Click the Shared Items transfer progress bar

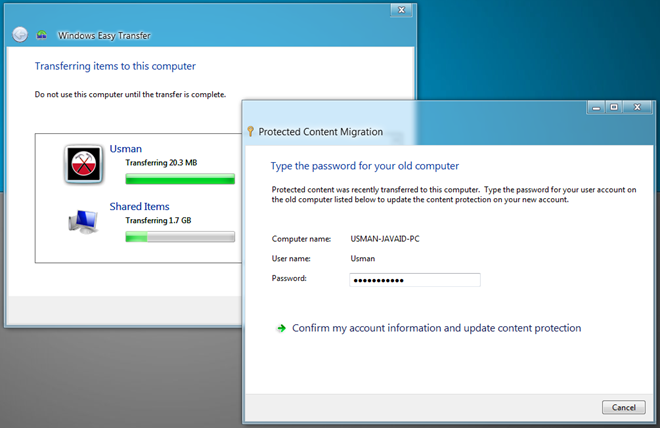[x=180, y=237]
